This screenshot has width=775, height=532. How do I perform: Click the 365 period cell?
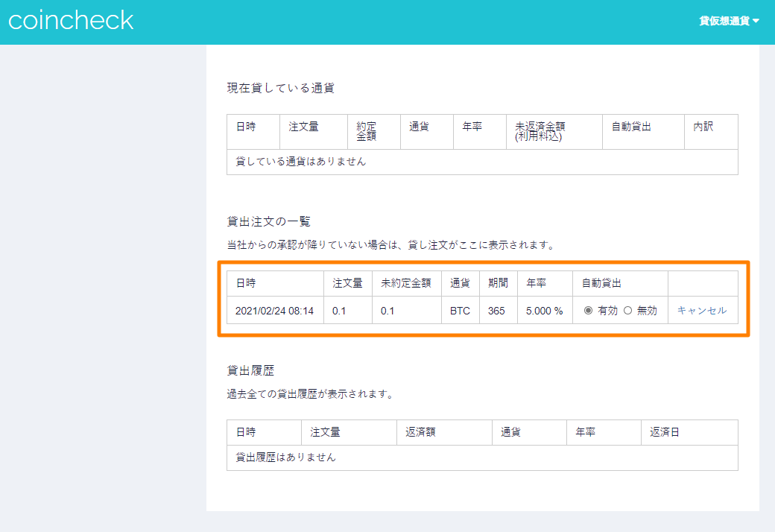coord(499,311)
